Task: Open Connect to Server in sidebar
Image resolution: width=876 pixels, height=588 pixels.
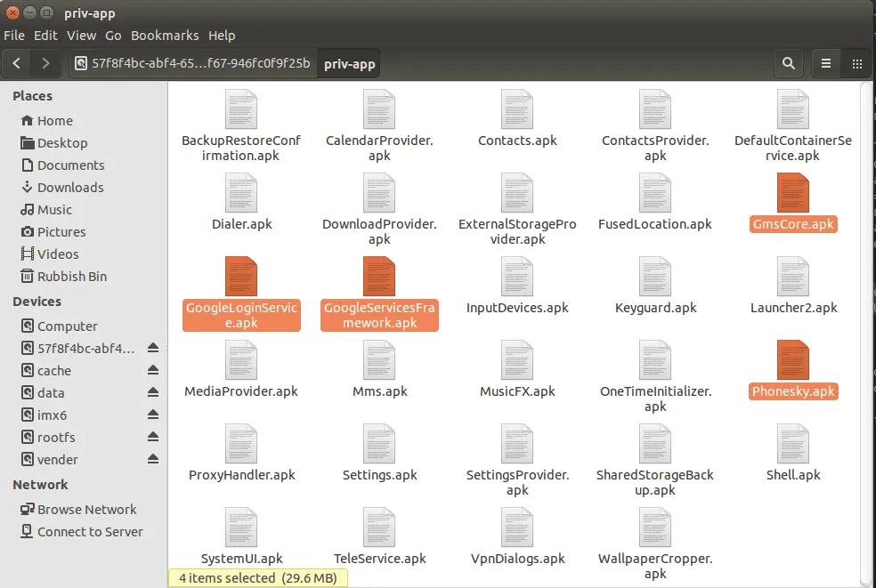Action: 89,532
